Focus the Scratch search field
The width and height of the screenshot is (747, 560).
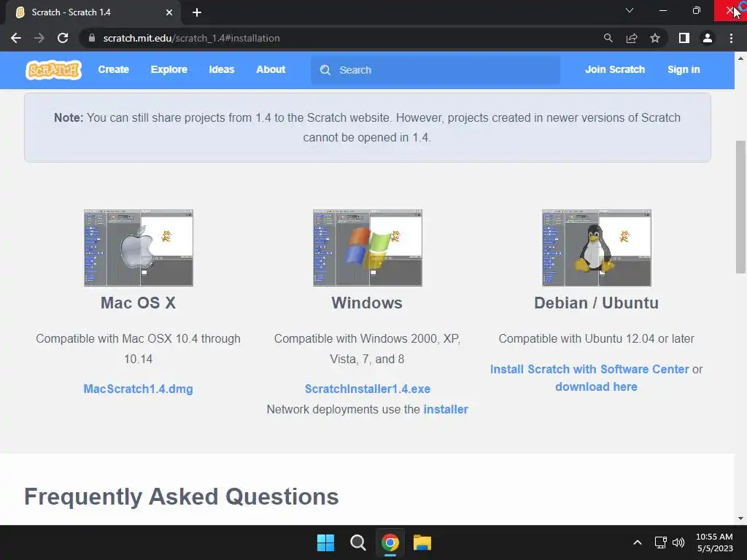[436, 70]
